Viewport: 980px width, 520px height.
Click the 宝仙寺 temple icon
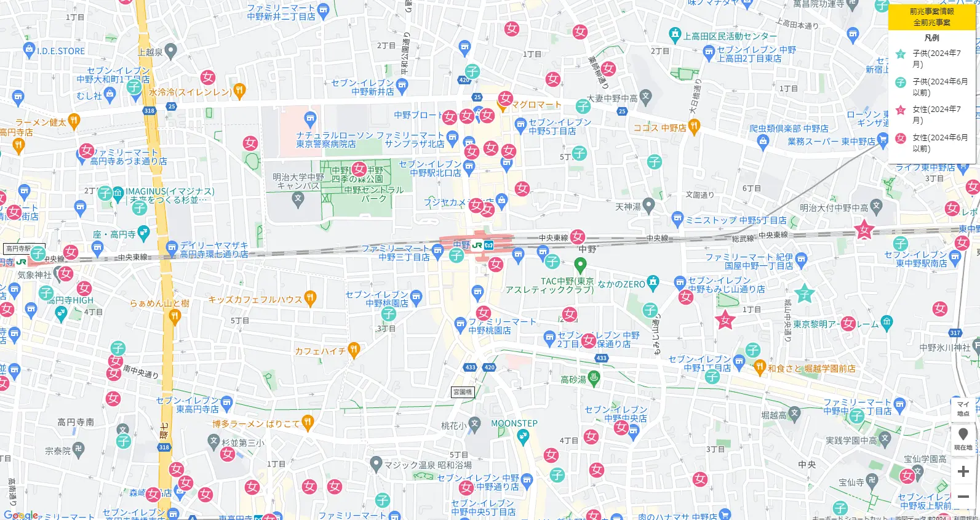(872, 481)
